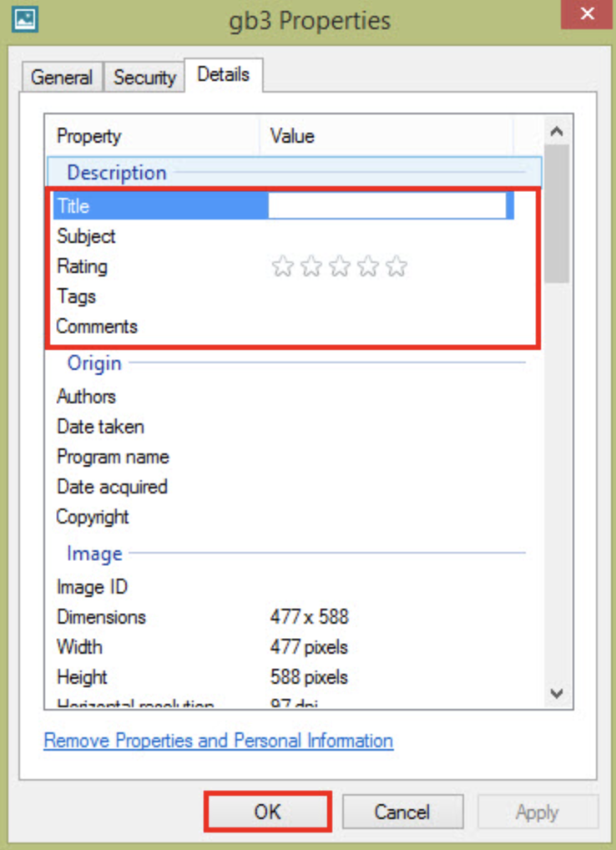
Task: Open Remove Properties and Personal Information link
Action: point(218,741)
